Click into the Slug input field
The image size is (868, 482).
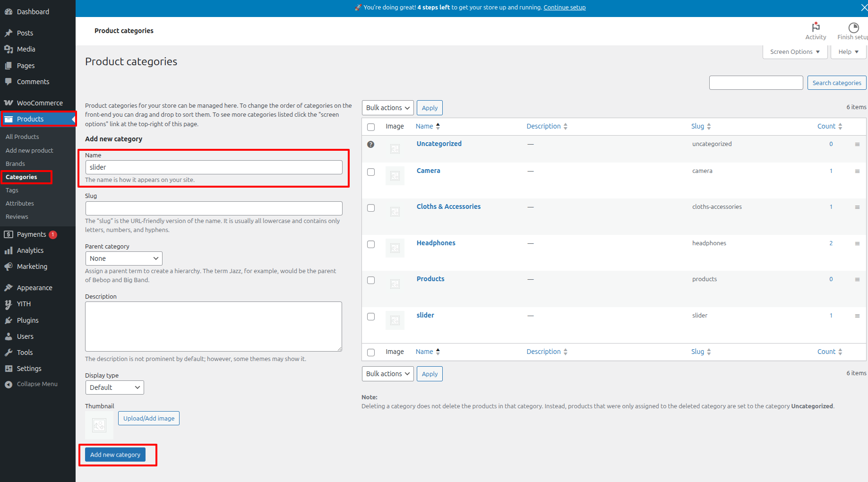[214, 208]
